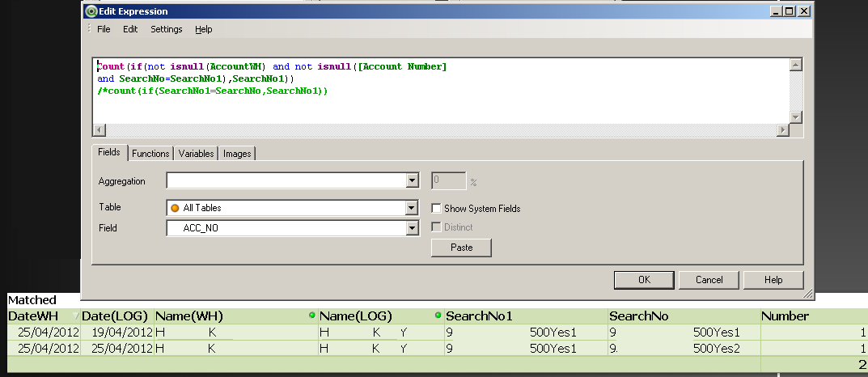Click the QlikView icon in the title bar
The height and width of the screenshot is (377, 868).
click(91, 11)
